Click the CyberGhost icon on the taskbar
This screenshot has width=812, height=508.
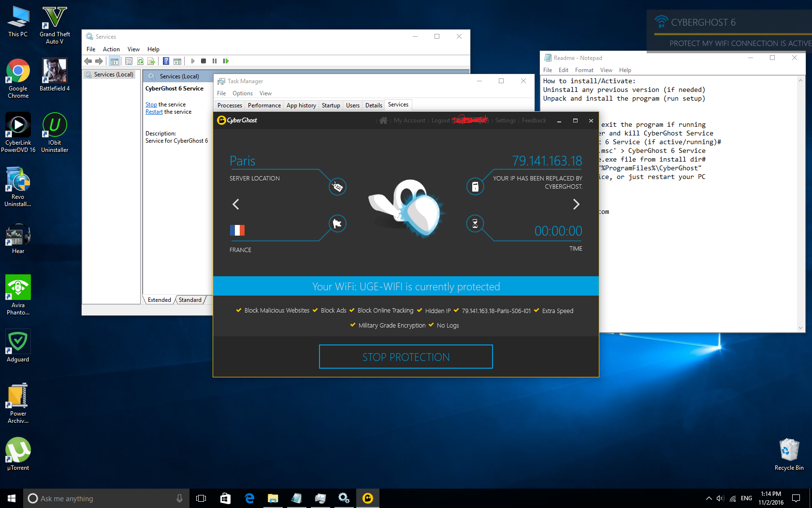click(x=368, y=498)
